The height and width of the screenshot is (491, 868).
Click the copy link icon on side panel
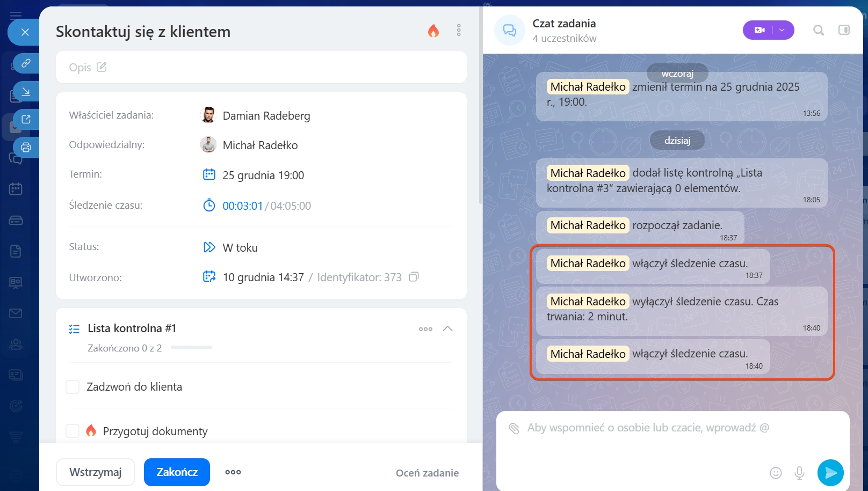26,63
